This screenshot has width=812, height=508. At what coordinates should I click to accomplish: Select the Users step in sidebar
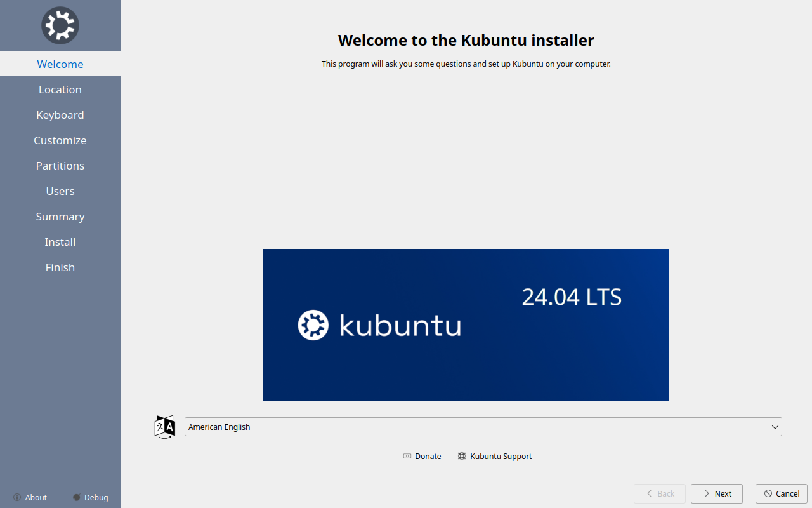[60, 190]
